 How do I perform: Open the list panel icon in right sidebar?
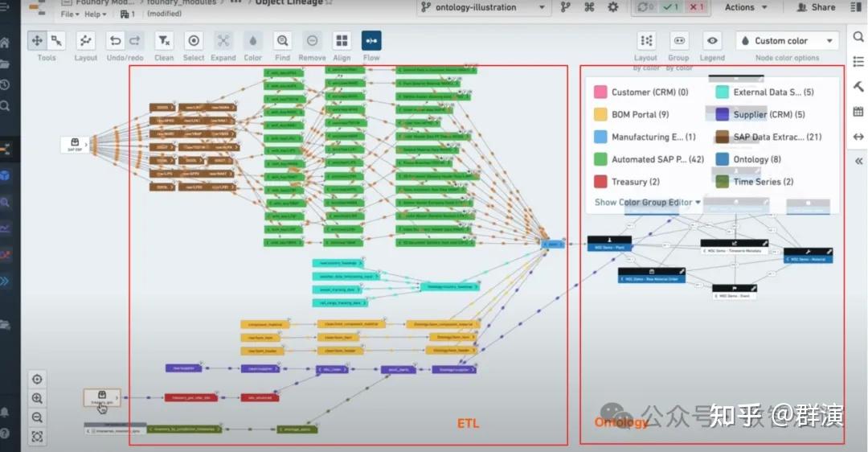click(x=858, y=61)
